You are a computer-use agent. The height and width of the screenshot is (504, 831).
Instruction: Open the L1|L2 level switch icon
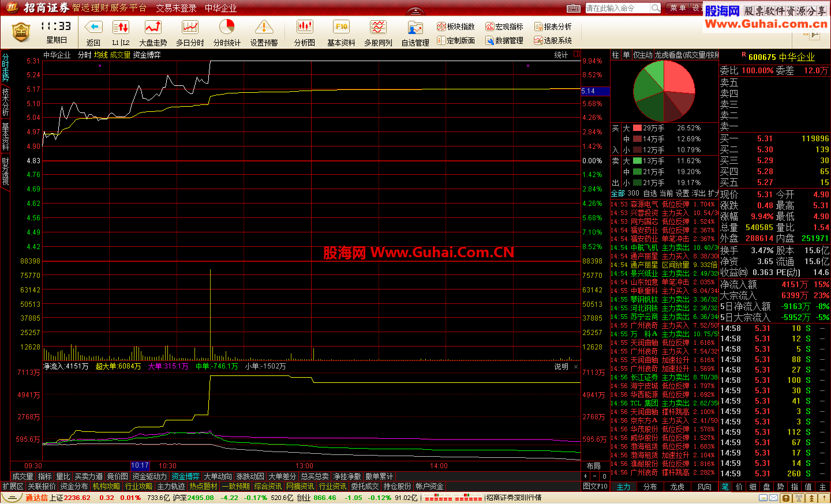pos(121,27)
